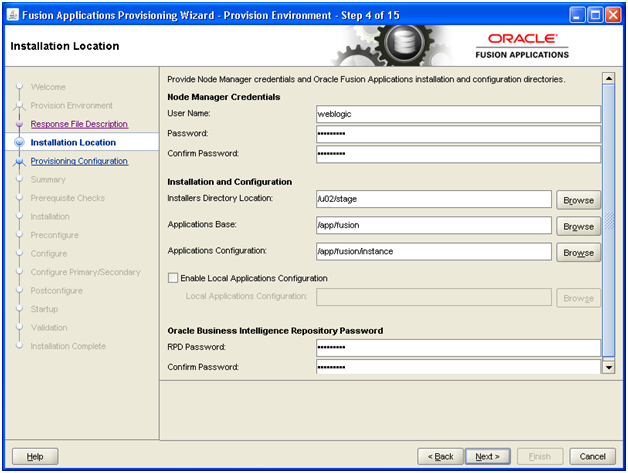The image size is (628, 473).
Task: Click the Installation step label
Action: pyautogui.click(x=50, y=216)
